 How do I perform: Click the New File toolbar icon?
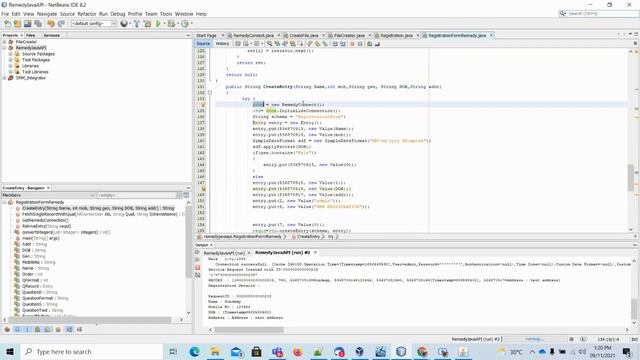7,24
